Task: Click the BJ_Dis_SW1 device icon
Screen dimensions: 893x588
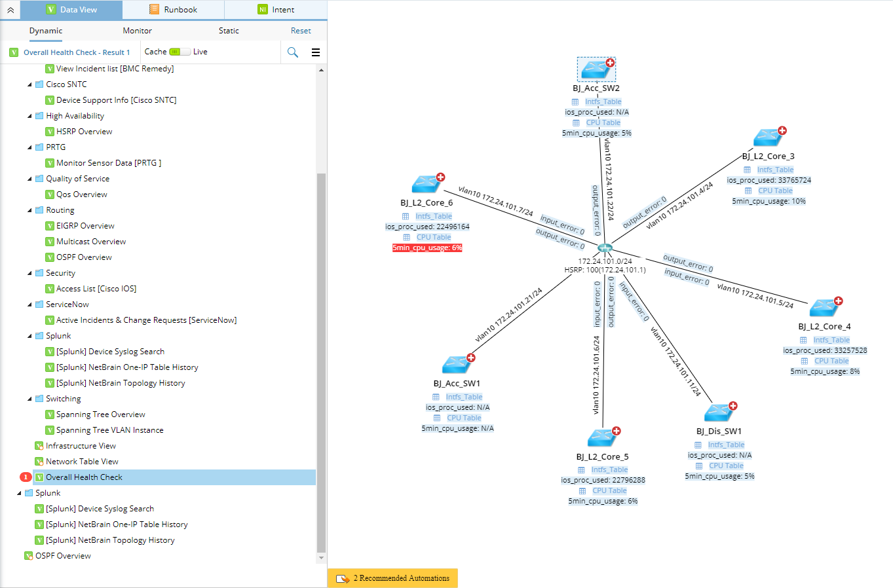Action: [x=719, y=412]
